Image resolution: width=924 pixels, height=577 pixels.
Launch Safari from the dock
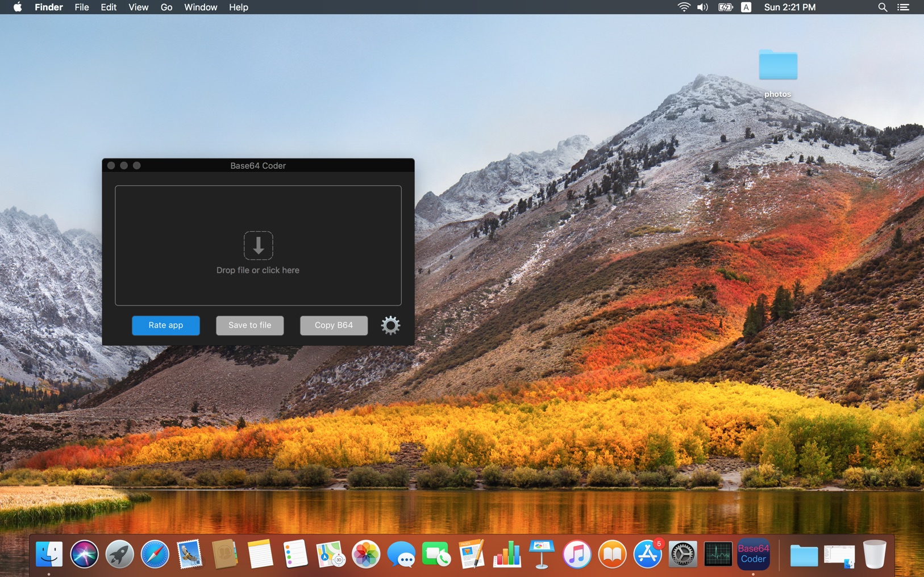tap(155, 554)
